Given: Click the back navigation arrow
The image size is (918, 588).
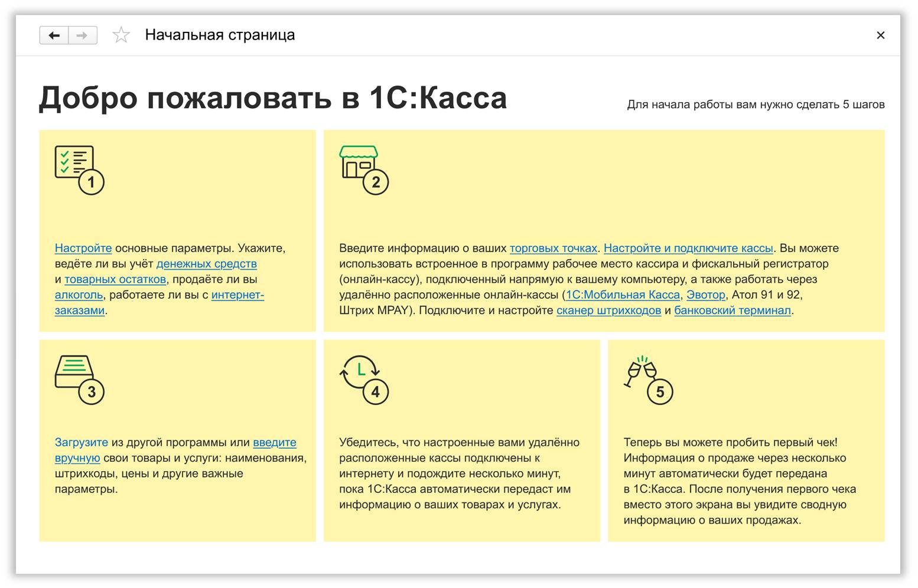Looking at the screenshot, I should [54, 35].
